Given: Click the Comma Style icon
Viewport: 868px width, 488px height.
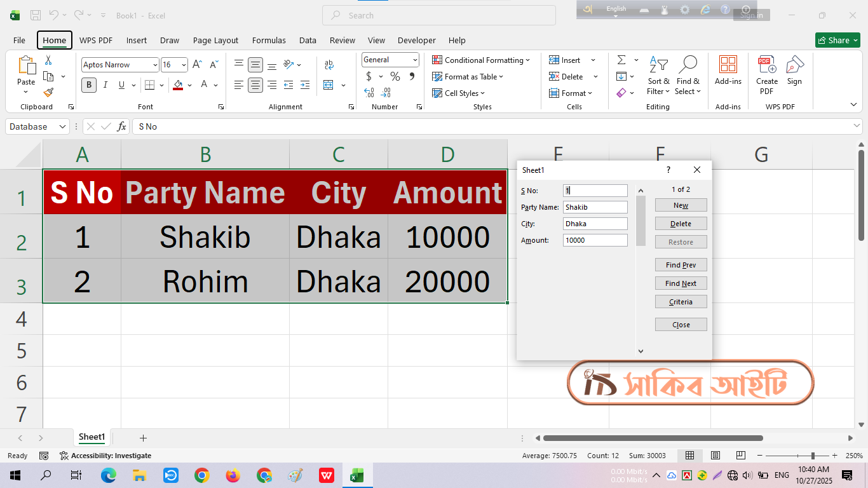Looking at the screenshot, I should point(412,76).
